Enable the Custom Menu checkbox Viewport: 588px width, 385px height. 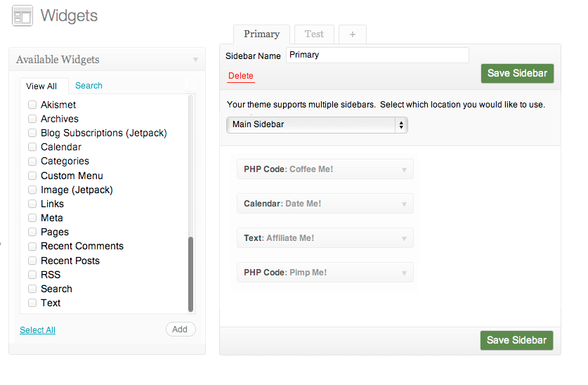tap(32, 176)
